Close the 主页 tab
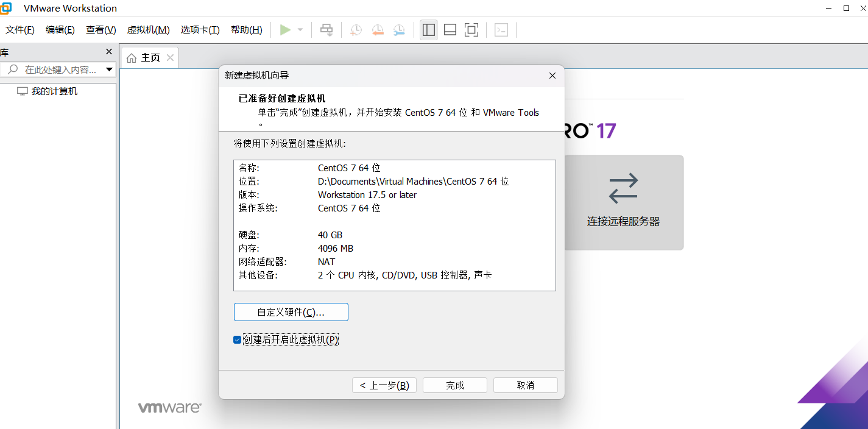Image resolution: width=868 pixels, height=429 pixels. click(x=170, y=58)
